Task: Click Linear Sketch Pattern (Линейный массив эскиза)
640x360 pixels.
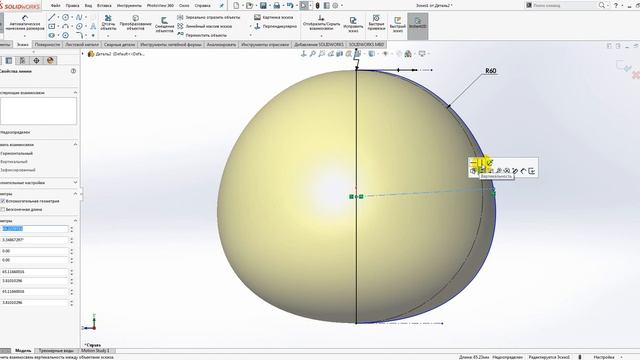Action: (205, 26)
